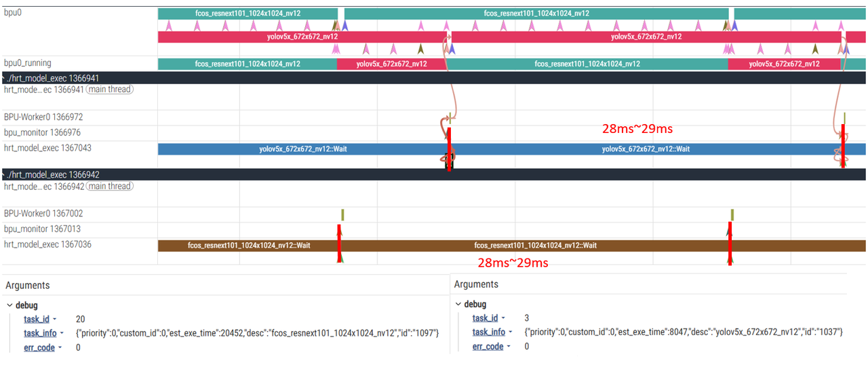This screenshot has height=369, width=868.
Task: Select the leftmost blue yolov5x_672x672_nv12::Wait slice
Action: (x=302, y=149)
